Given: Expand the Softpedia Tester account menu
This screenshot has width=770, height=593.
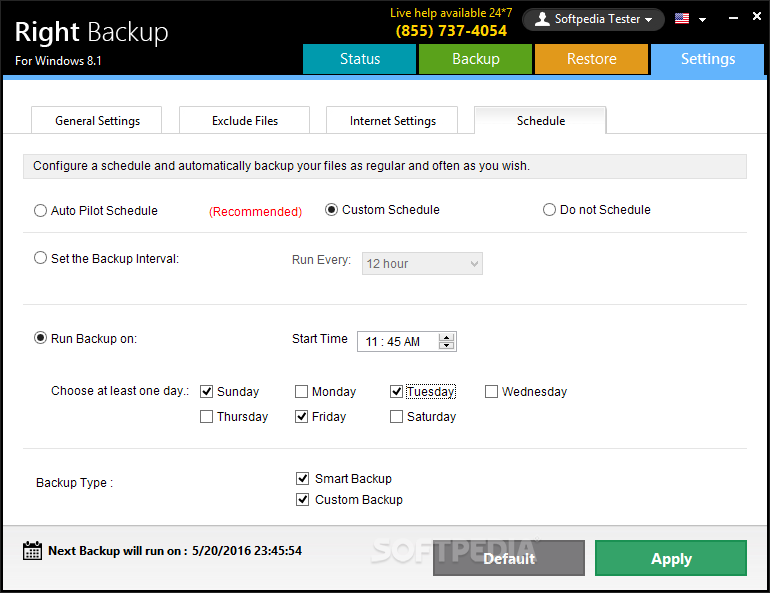Looking at the screenshot, I should pos(594,19).
